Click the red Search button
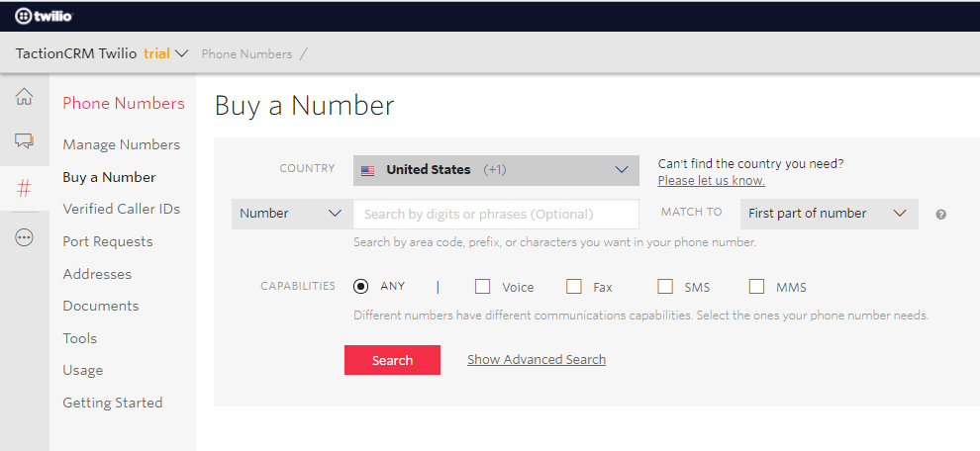The height and width of the screenshot is (451, 980). (x=393, y=360)
